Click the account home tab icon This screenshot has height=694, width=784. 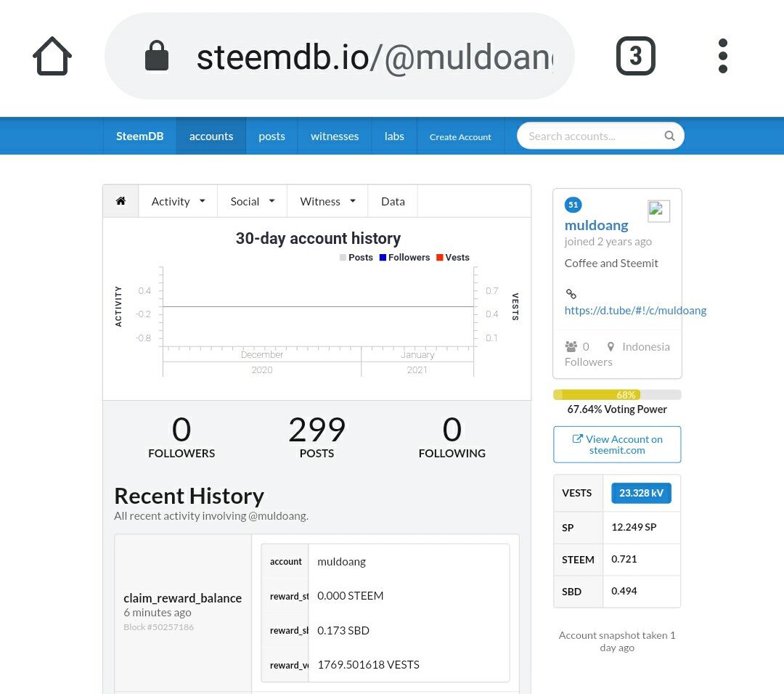[x=121, y=201]
